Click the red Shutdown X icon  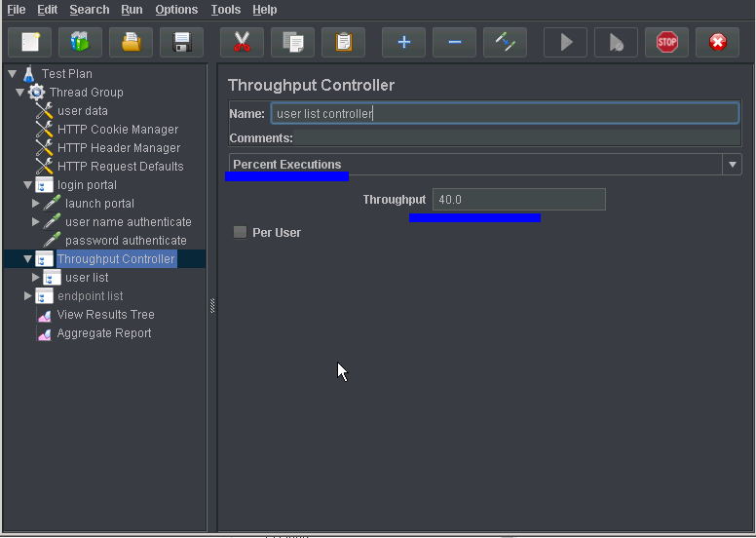click(717, 43)
